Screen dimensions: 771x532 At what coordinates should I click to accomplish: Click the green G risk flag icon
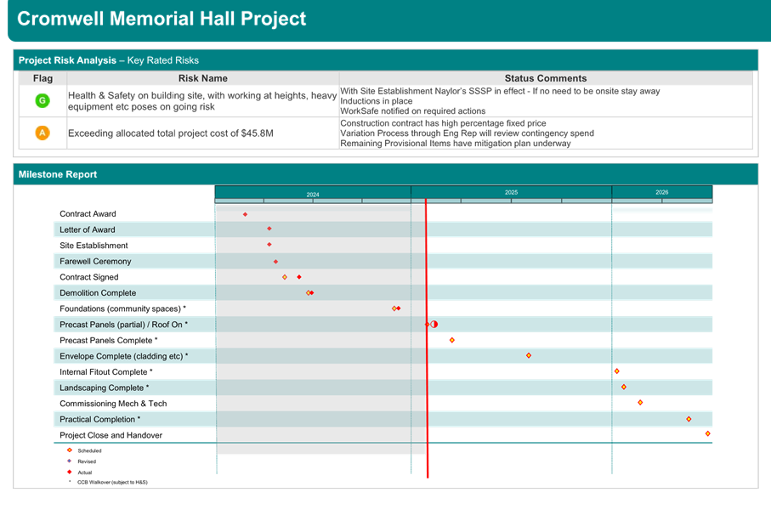pyautogui.click(x=43, y=101)
